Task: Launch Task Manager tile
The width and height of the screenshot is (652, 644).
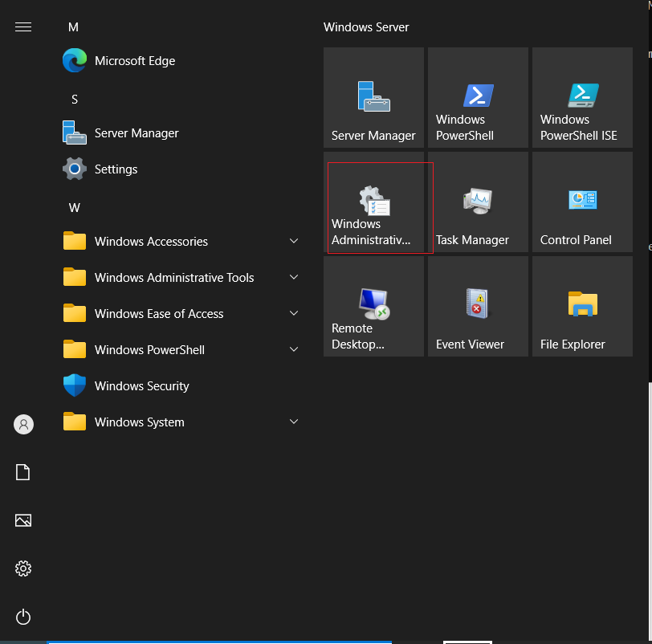Action: 478,202
